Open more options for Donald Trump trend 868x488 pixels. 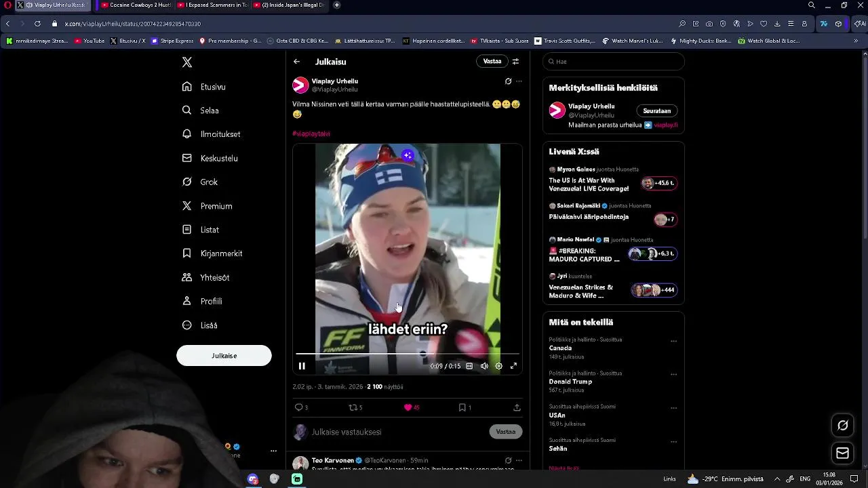[x=673, y=374]
